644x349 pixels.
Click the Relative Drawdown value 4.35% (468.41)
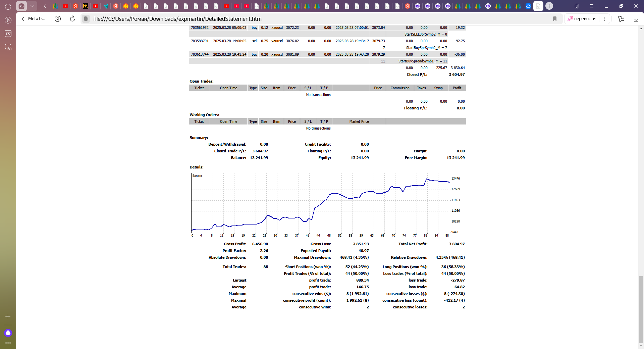[450, 257]
